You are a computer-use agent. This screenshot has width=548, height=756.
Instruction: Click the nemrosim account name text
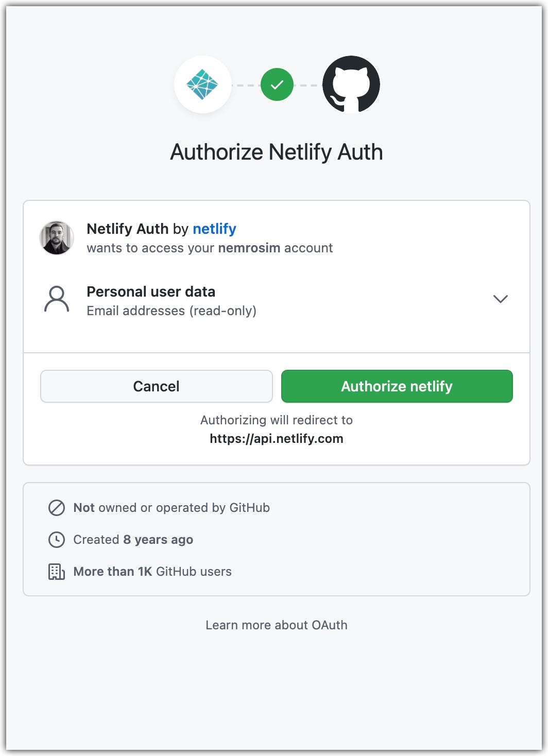pos(252,248)
